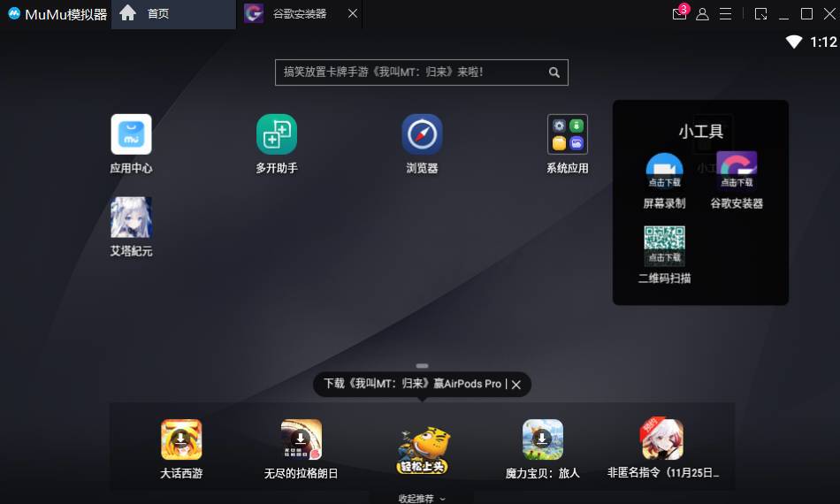
Task: Open the 应用中心 app store icon
Action: coord(131,134)
